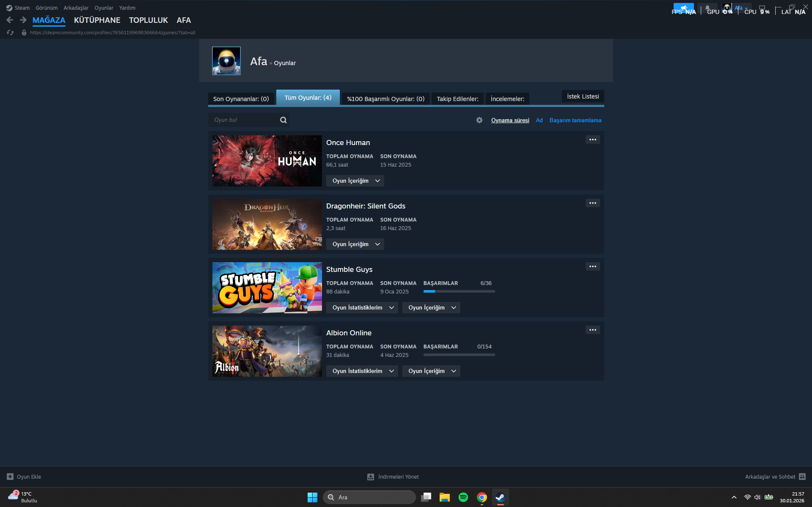Image resolution: width=812 pixels, height=507 pixels.
Task: Go to the MAĞAZA section
Action: pos(49,20)
